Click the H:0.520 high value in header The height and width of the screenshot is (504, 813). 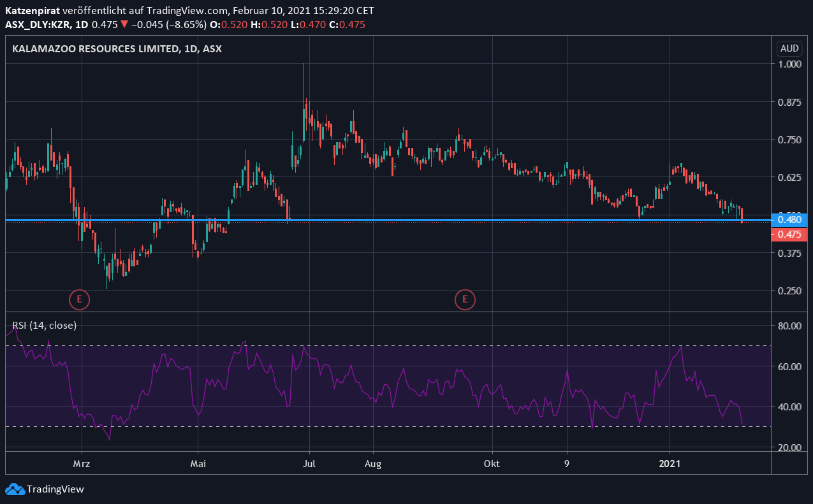coord(270,25)
